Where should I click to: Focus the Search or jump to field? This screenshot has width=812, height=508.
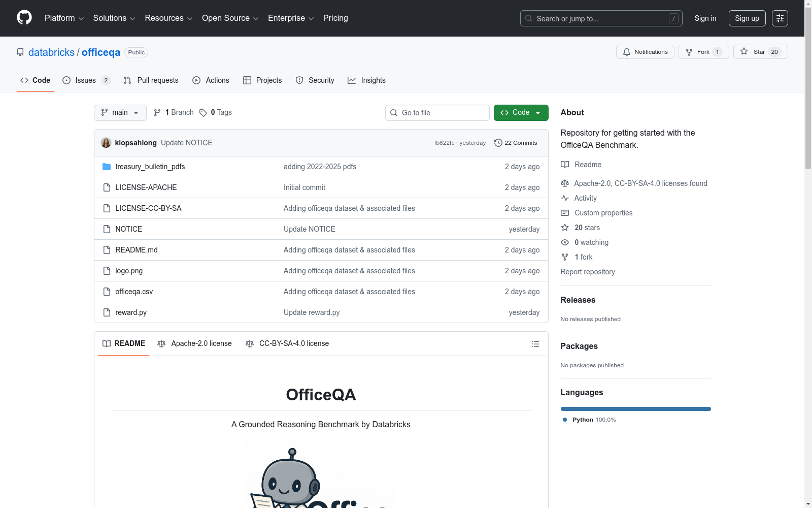(x=601, y=18)
